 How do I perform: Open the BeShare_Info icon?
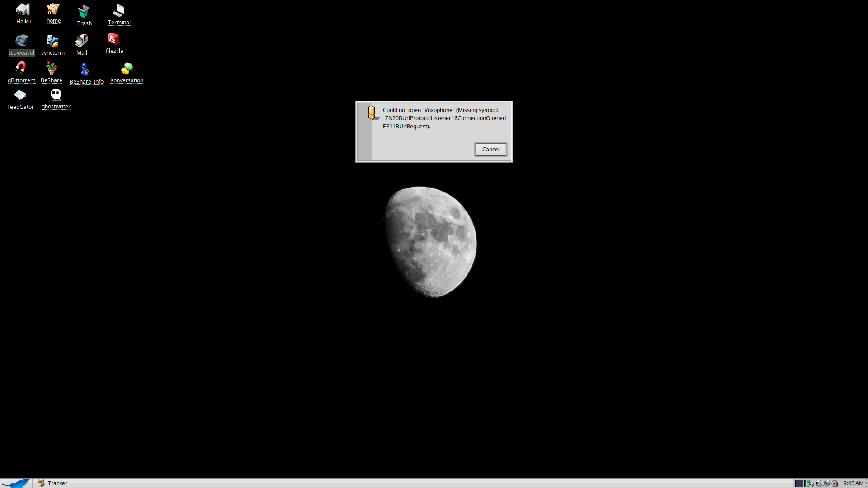[x=85, y=70]
